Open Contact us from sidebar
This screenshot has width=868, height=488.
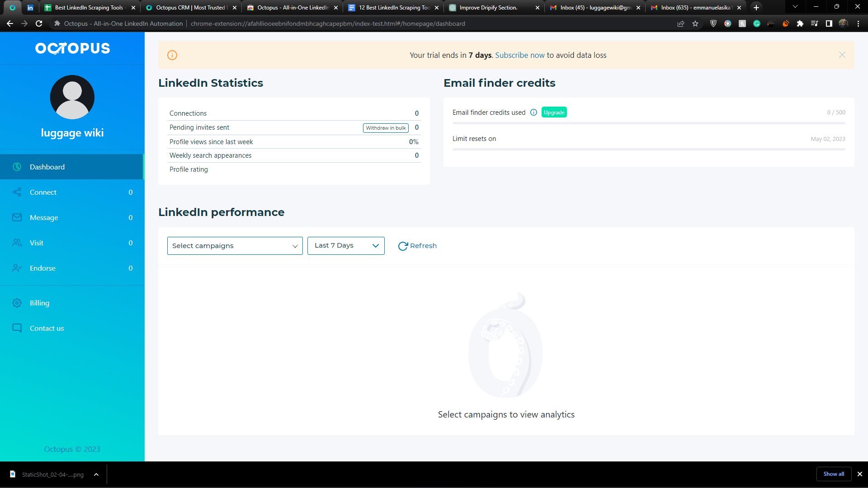pyautogui.click(x=72, y=328)
